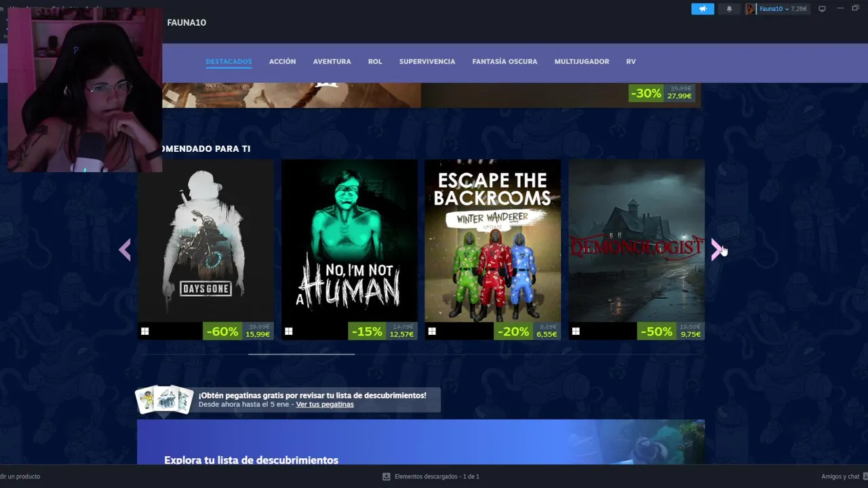The image size is (868, 488).
Task: Open the Ver tus pegatinas link
Action: (x=325, y=405)
